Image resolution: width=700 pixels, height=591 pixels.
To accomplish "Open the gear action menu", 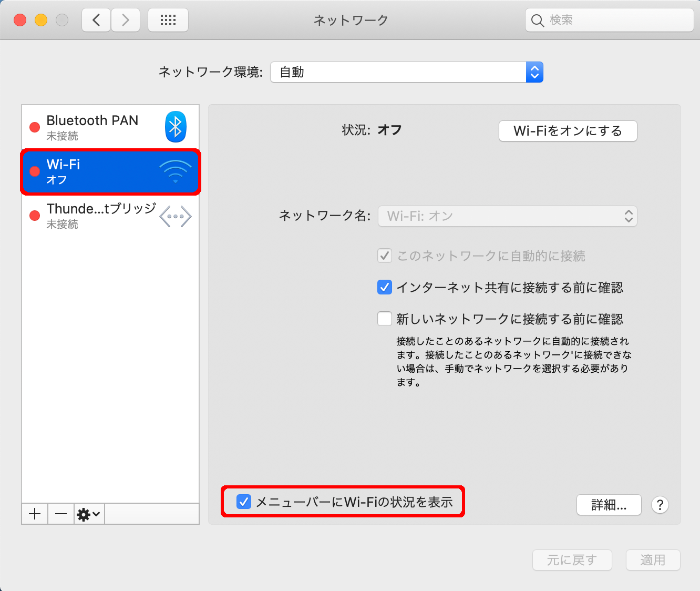I will pyautogui.click(x=89, y=514).
